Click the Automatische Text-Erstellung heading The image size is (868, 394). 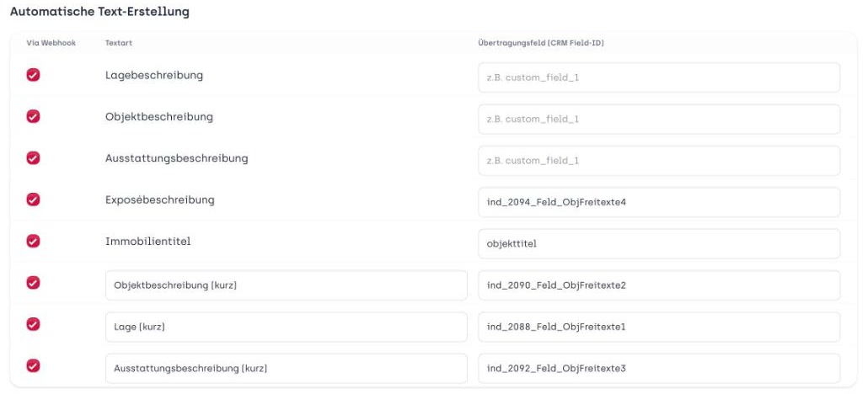[99, 12]
